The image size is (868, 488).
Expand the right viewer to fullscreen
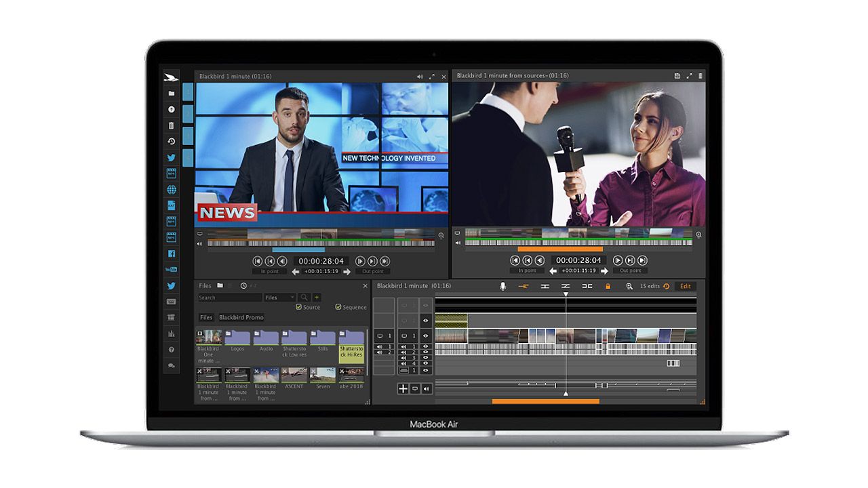coord(689,76)
